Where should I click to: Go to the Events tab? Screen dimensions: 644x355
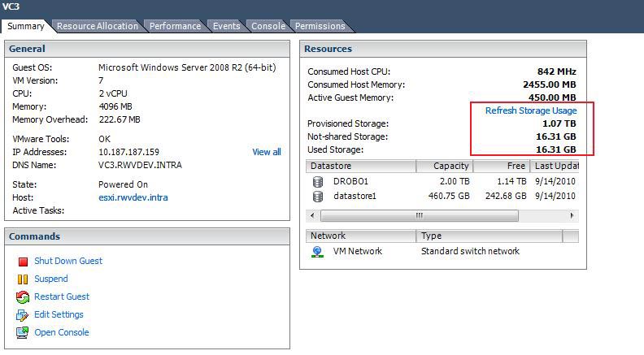point(226,26)
